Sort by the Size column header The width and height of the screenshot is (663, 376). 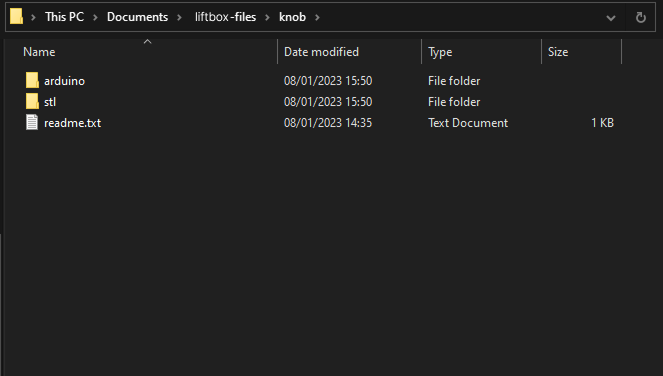[x=581, y=52]
